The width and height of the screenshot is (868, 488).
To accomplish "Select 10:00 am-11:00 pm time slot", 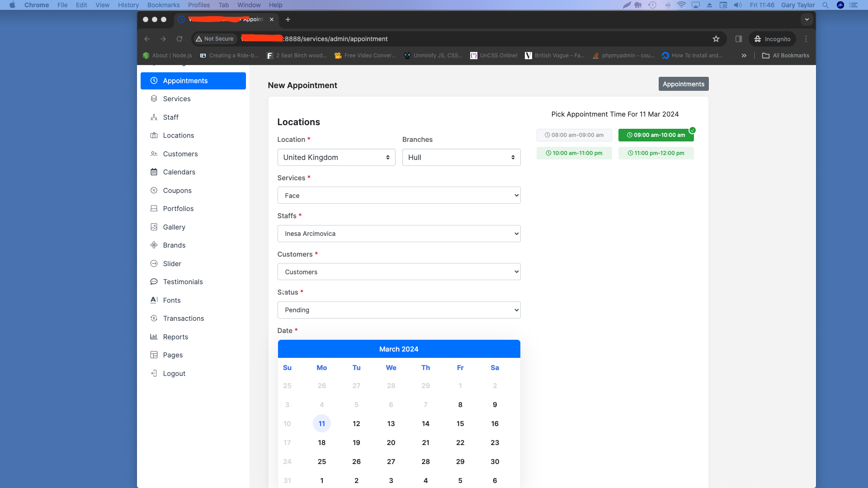I will pos(574,153).
